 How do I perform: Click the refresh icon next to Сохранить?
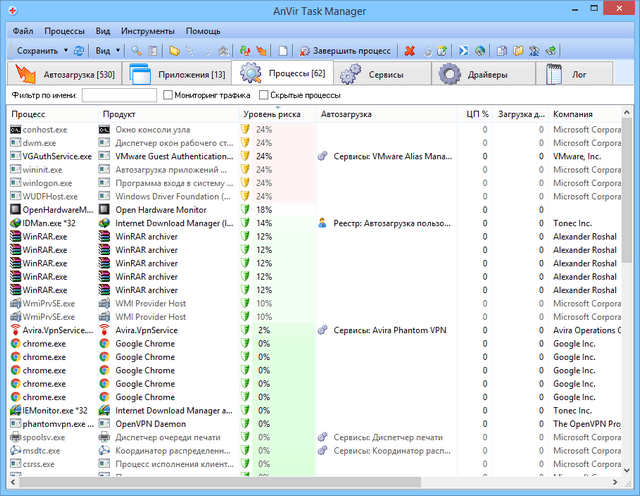tap(80, 50)
